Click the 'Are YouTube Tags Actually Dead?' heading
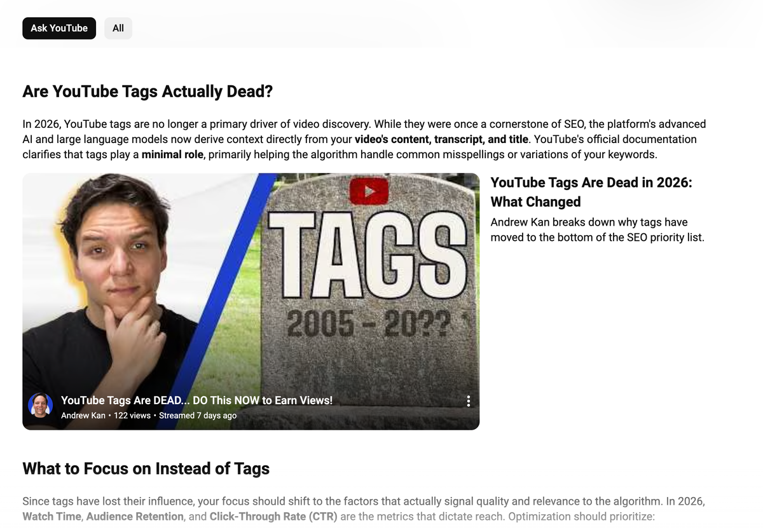Viewport: 763px width, 532px height. click(x=148, y=92)
